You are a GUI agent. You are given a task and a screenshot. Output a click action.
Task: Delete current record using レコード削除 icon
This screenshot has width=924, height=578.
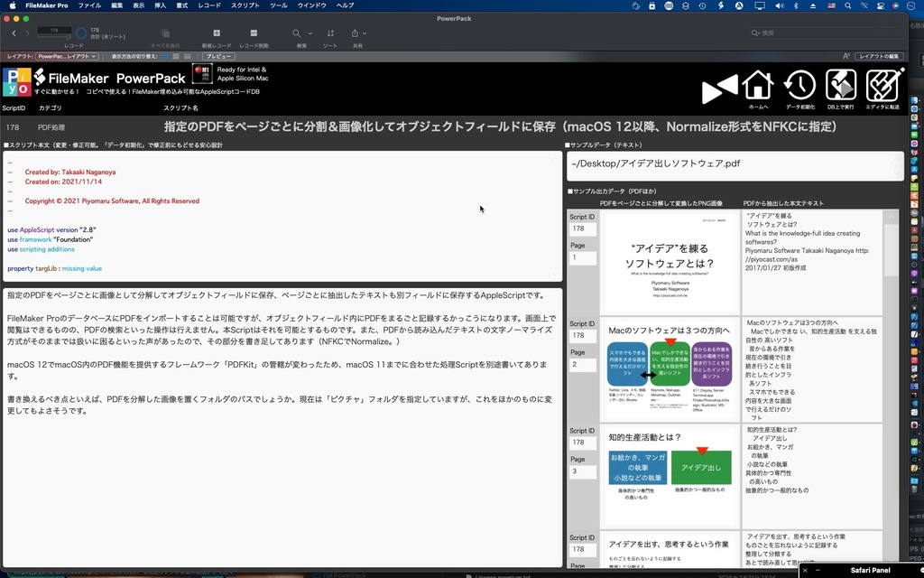click(253, 33)
